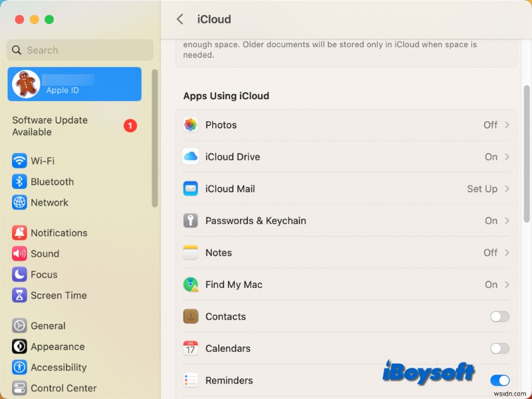Click the Photos app icon
This screenshot has width=532, height=399.
coord(190,125)
